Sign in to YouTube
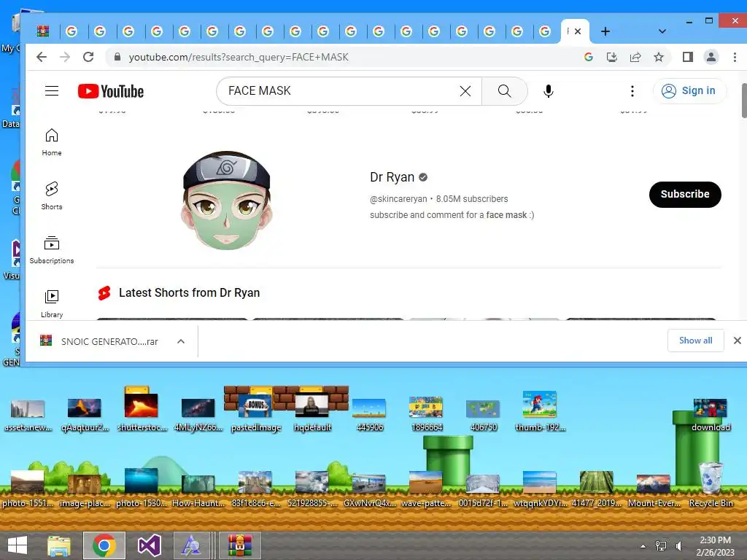Image resolution: width=747 pixels, height=560 pixels. 689,90
